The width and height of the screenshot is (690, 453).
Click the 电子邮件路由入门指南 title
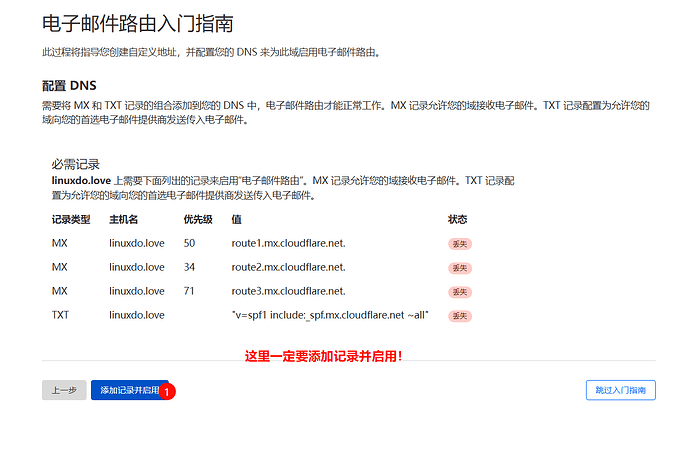coord(138,23)
